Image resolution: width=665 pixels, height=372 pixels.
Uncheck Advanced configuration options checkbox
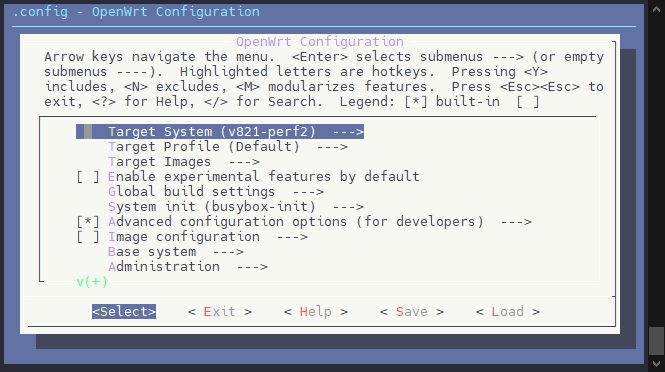point(88,222)
